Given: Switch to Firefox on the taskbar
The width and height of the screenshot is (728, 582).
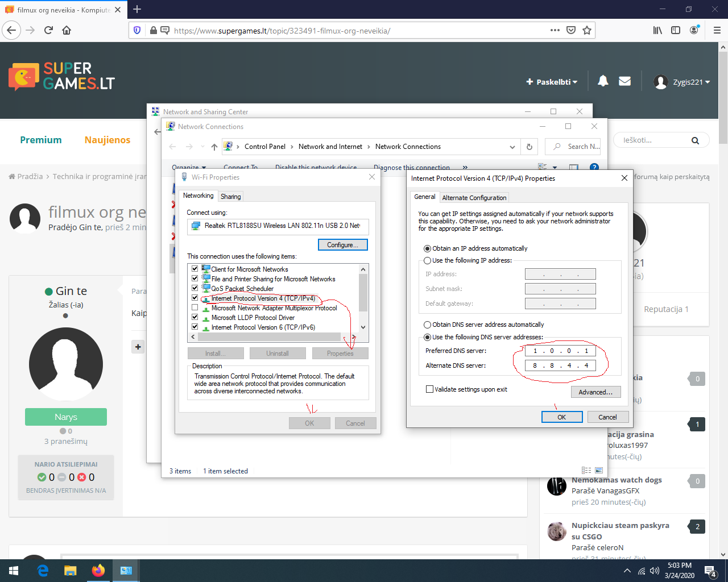Looking at the screenshot, I should pyautogui.click(x=98, y=571).
